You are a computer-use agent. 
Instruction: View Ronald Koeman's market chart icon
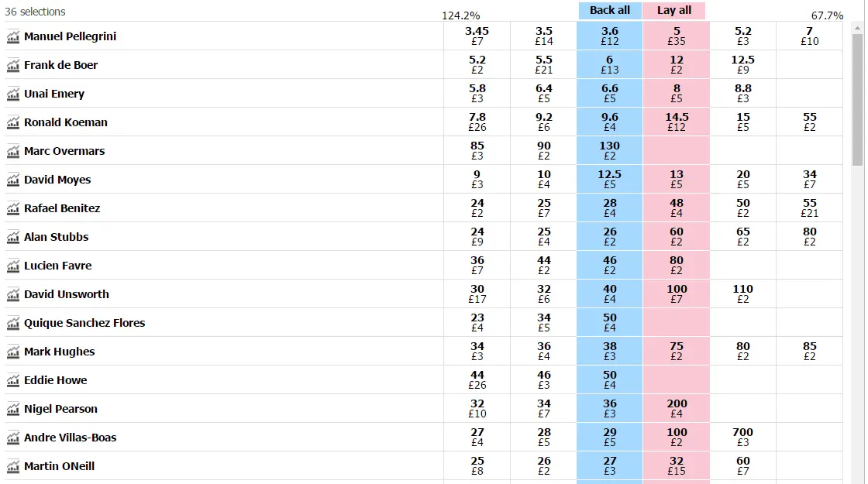(x=13, y=122)
